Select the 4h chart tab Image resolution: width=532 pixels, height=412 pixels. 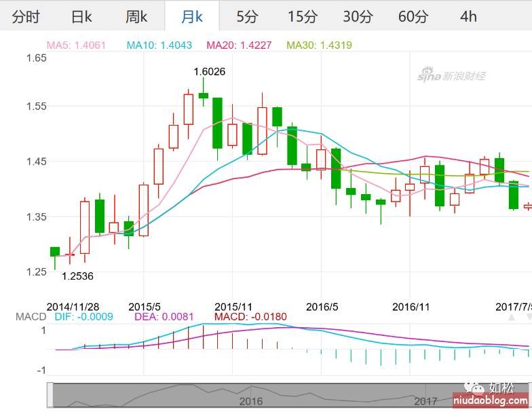click(468, 17)
